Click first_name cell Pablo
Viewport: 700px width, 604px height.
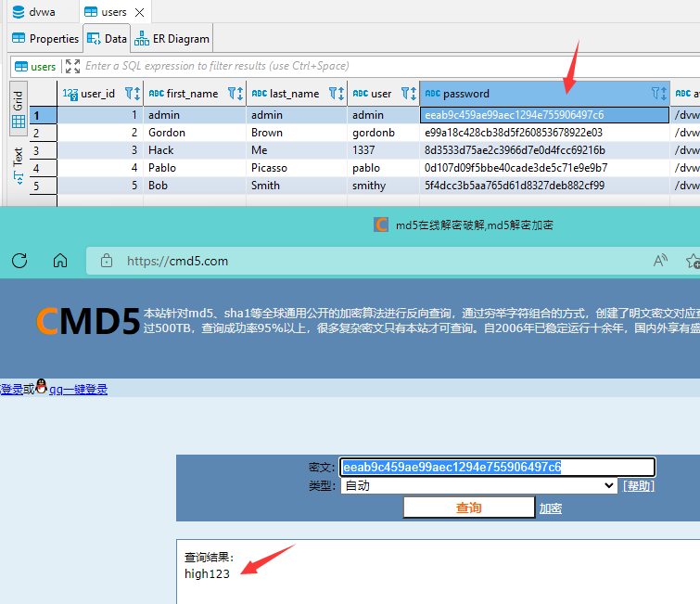[x=195, y=168]
